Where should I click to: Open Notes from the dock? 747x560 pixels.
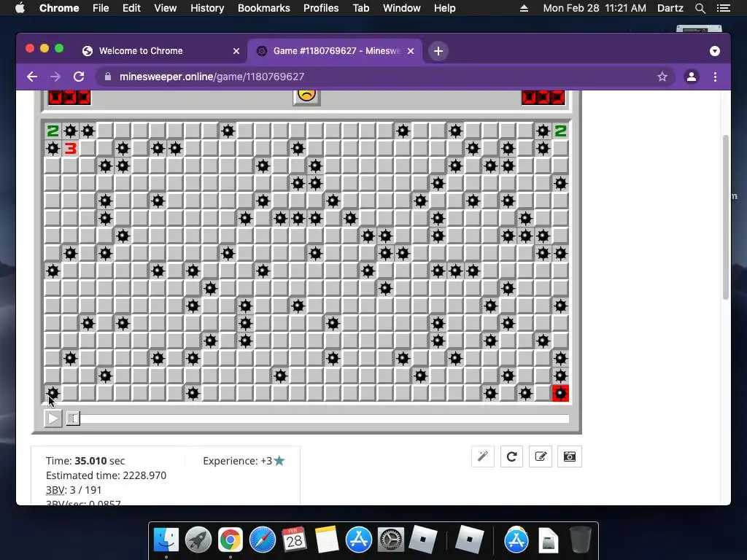(x=326, y=540)
